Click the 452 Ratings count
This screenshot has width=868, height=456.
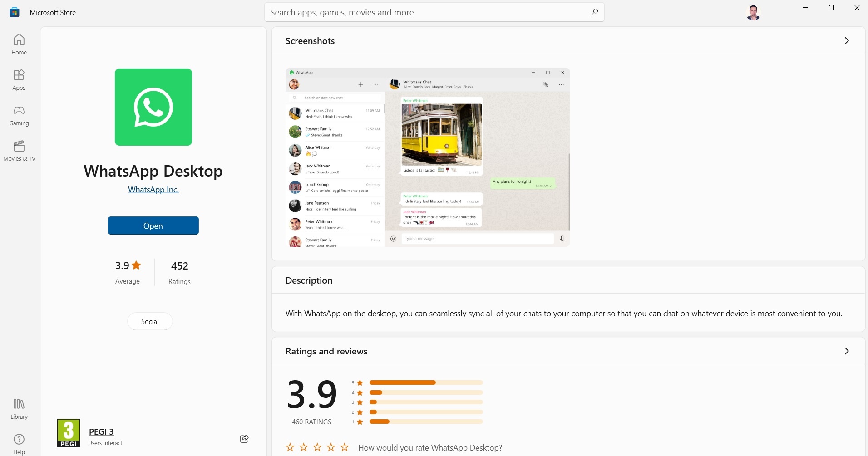pos(179,273)
